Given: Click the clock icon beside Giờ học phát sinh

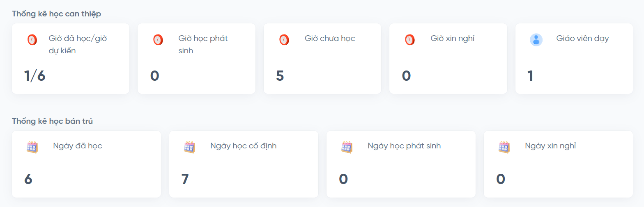Looking at the screenshot, I should 158,40.
